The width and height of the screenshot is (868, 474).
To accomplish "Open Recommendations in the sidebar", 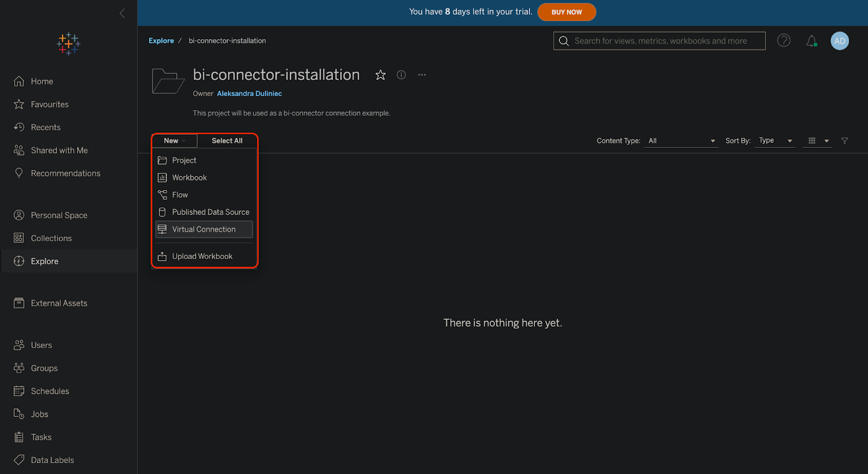I will point(66,173).
